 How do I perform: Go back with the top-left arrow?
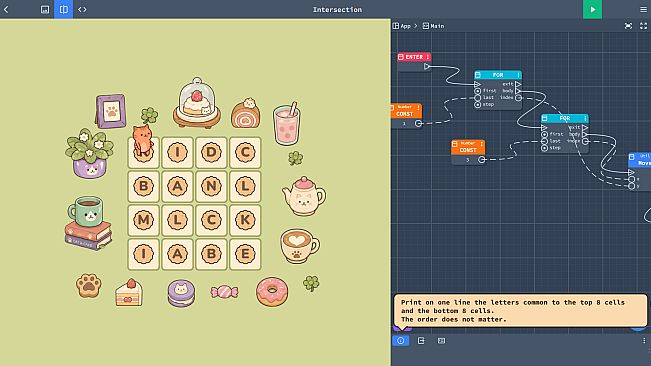tap(6, 9)
